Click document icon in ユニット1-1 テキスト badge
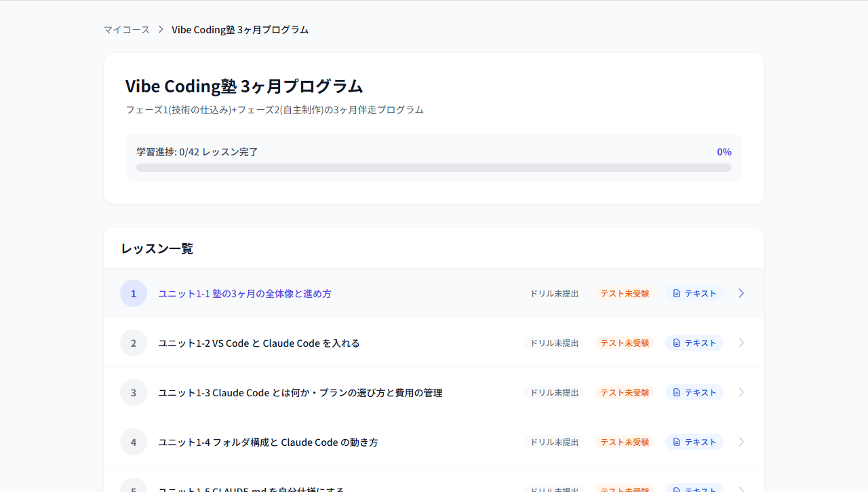This screenshot has width=868, height=492. (677, 293)
